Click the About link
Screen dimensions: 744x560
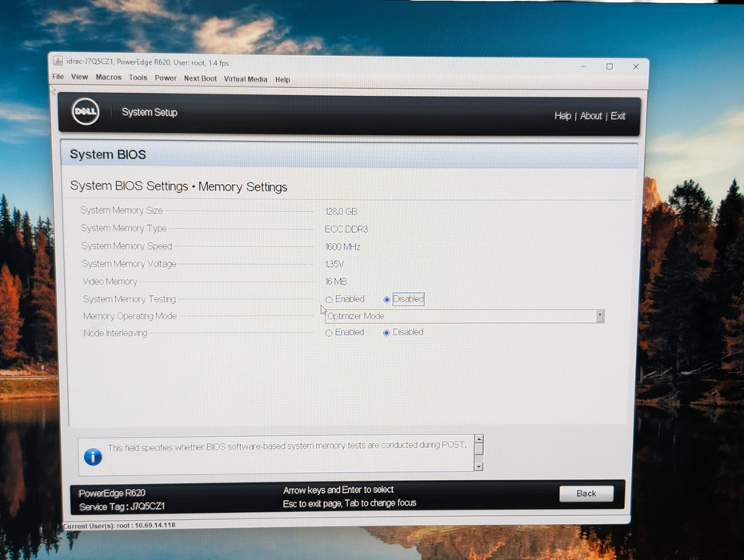(x=590, y=116)
